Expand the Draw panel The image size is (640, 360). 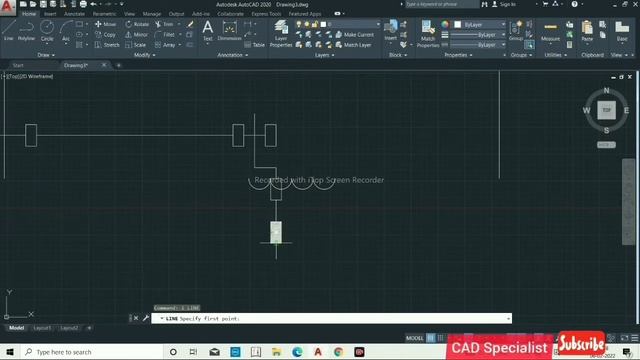pos(46,55)
